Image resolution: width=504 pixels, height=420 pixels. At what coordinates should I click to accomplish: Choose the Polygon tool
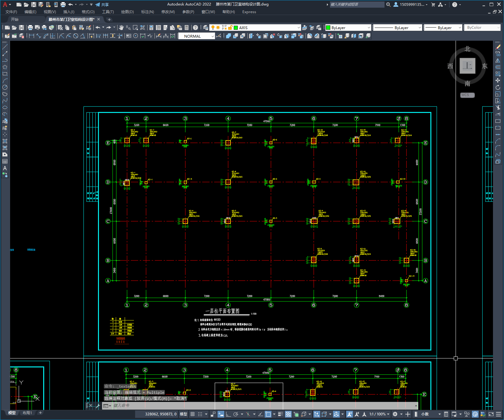pyautogui.click(x=5, y=67)
